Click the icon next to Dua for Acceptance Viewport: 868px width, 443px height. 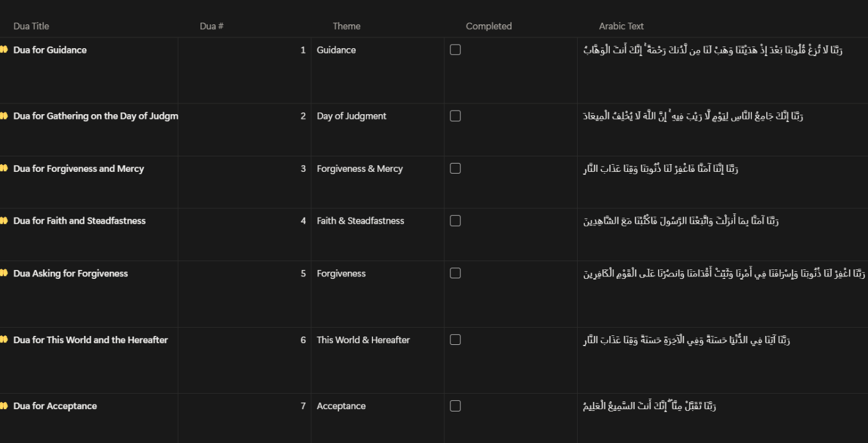(4, 406)
